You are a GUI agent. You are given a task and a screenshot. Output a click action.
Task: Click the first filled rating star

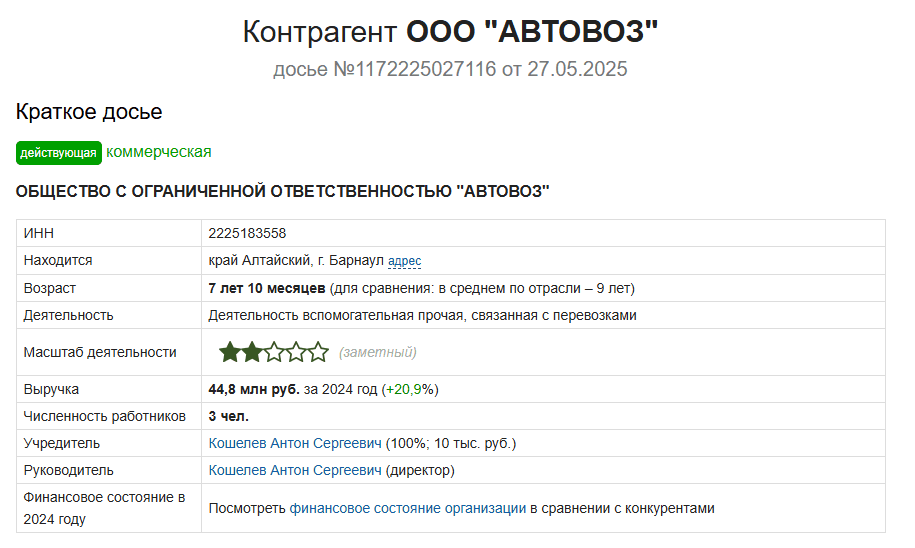click(x=229, y=352)
